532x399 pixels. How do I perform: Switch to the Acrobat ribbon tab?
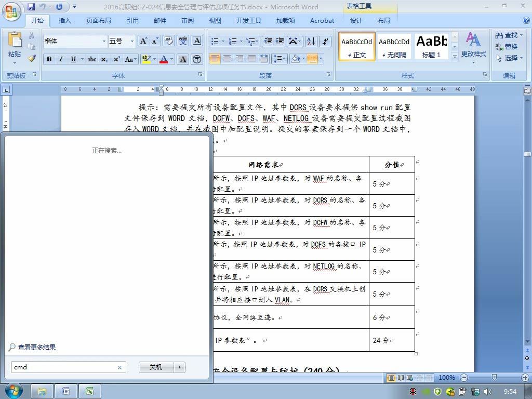tap(322, 21)
